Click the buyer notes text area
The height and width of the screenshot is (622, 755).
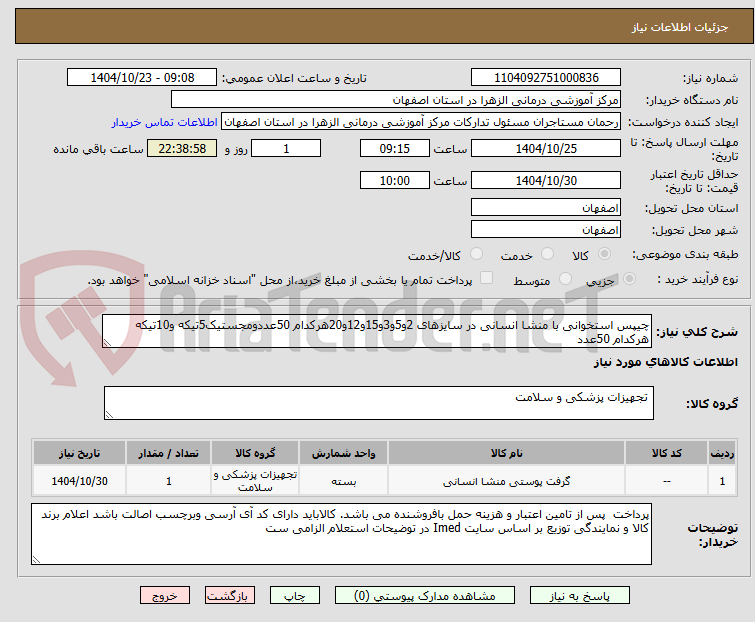click(341, 533)
